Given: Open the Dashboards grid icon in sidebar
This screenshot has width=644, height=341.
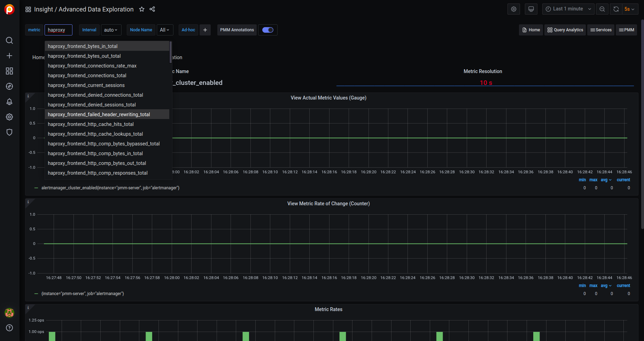Looking at the screenshot, I should (x=9, y=71).
